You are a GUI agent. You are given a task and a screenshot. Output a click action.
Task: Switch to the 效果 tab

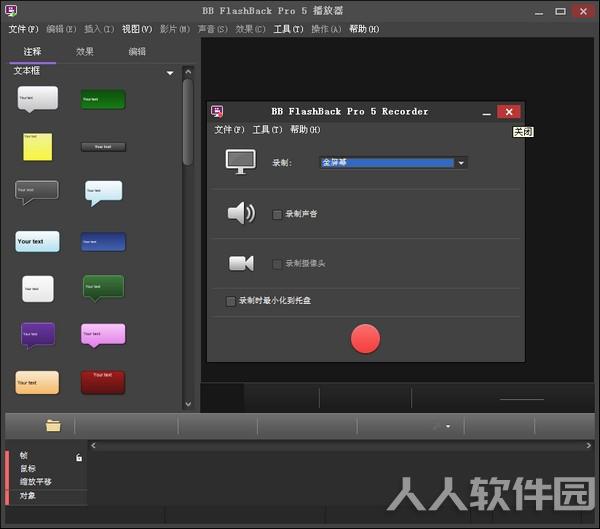[85, 52]
